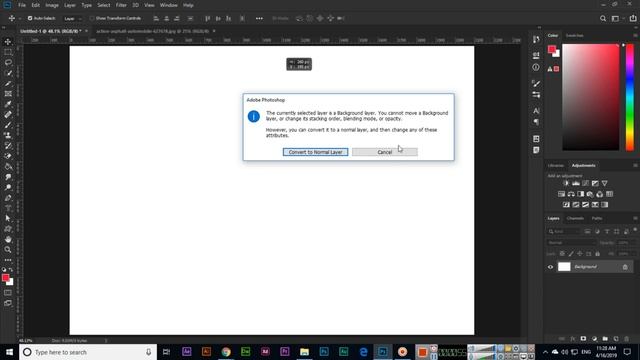Select the Type tool

[8, 208]
